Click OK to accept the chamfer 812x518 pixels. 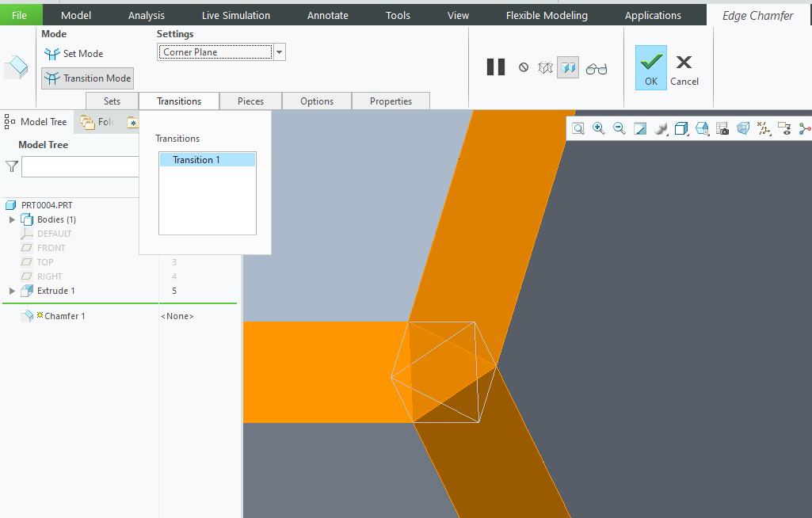pyautogui.click(x=650, y=67)
